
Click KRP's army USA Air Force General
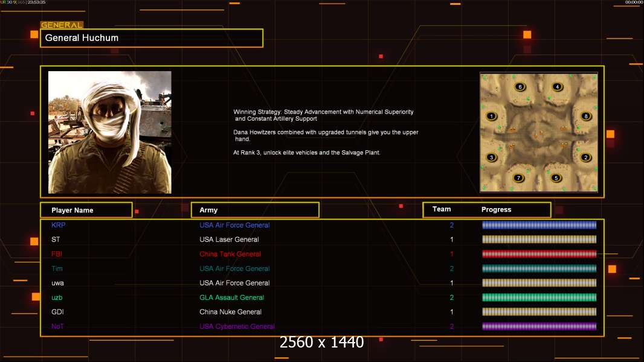(234, 225)
